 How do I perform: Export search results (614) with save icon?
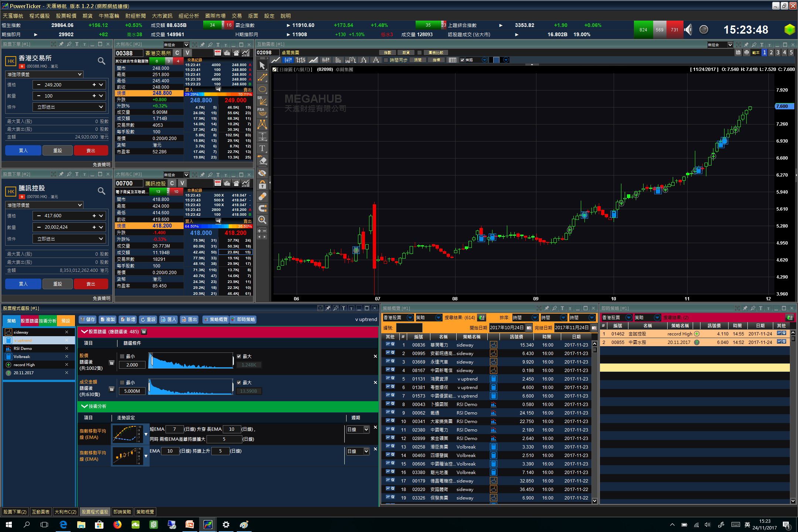481,317
